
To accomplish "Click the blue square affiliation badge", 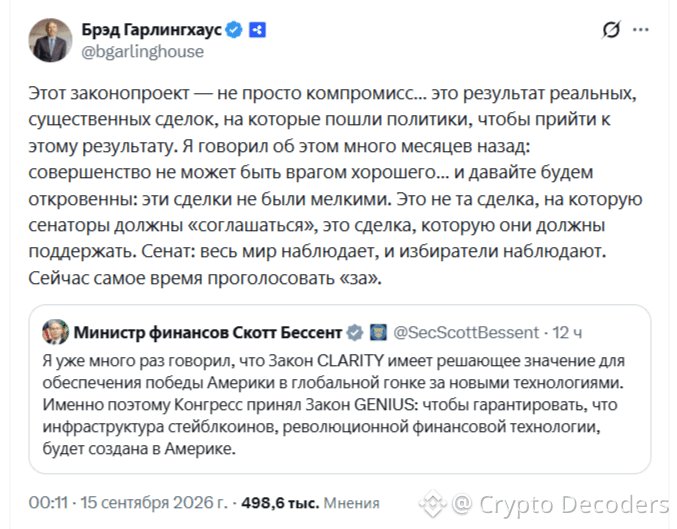I will coord(257,30).
